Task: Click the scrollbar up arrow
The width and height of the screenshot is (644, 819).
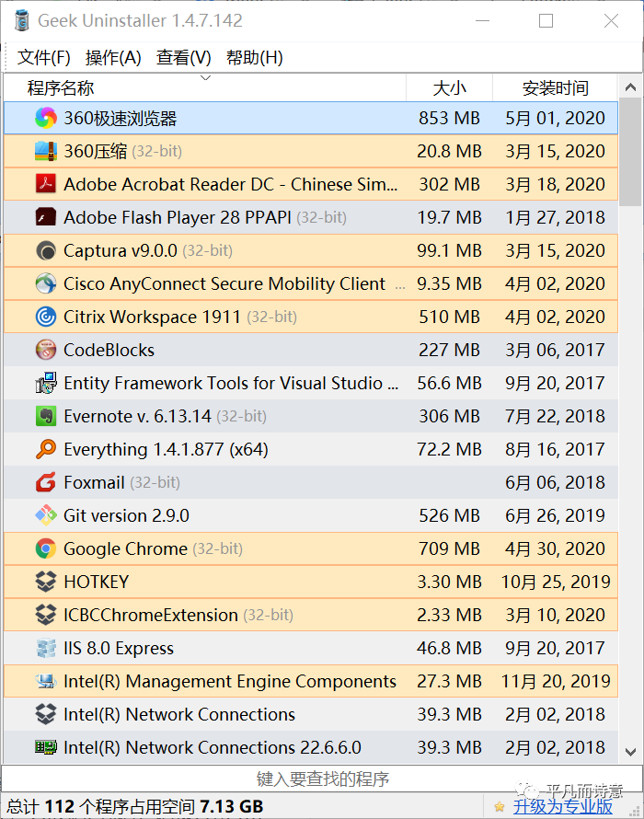Action: pos(630,87)
